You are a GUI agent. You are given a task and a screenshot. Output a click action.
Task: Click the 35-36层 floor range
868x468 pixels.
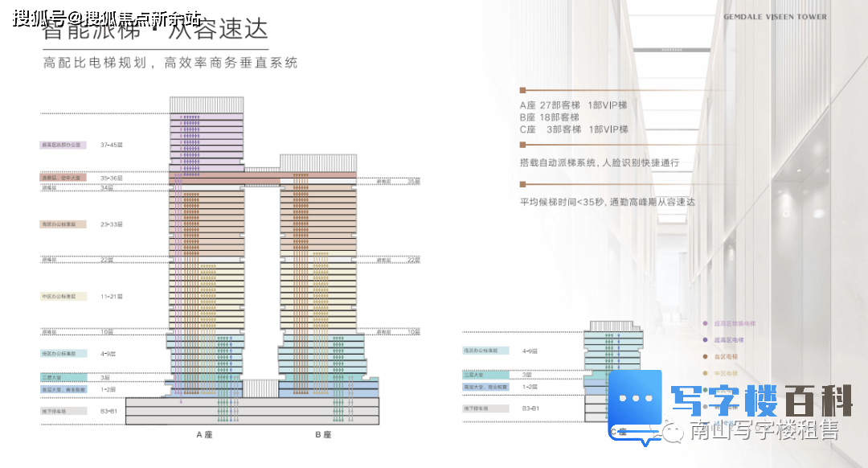pyautogui.click(x=111, y=179)
